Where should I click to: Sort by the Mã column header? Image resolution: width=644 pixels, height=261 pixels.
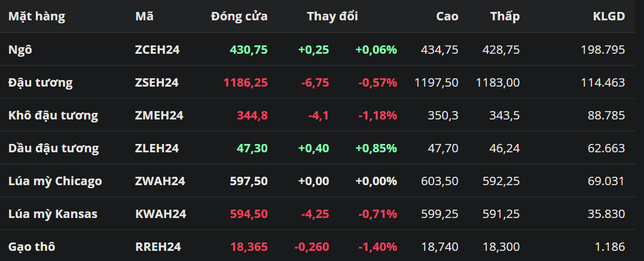point(144,17)
